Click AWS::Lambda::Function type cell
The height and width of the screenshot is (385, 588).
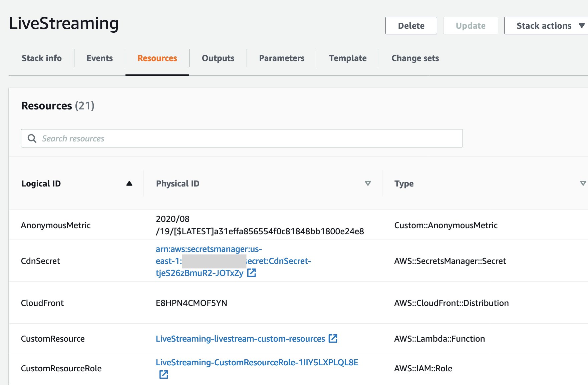439,339
